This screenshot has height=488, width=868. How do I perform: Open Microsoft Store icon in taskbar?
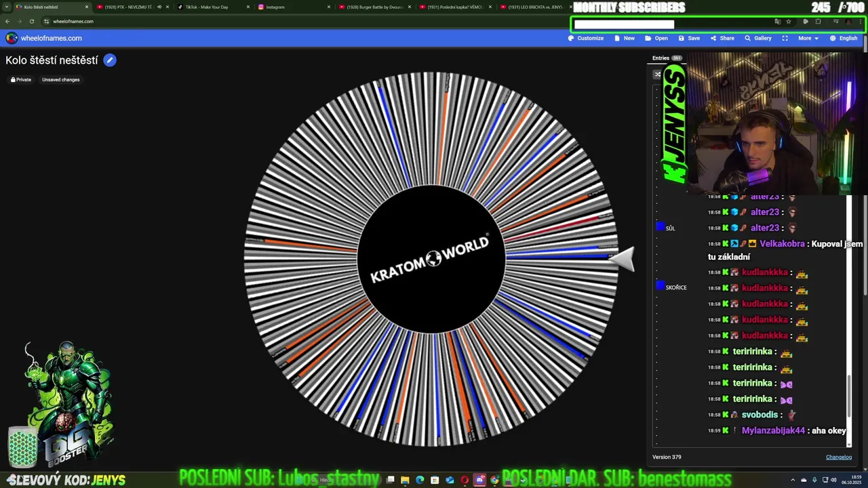435,480
